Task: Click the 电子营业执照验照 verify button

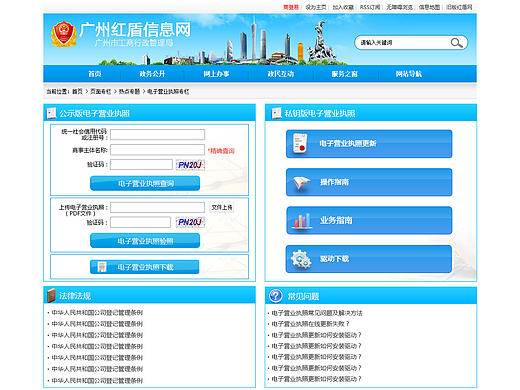Action: tap(145, 241)
